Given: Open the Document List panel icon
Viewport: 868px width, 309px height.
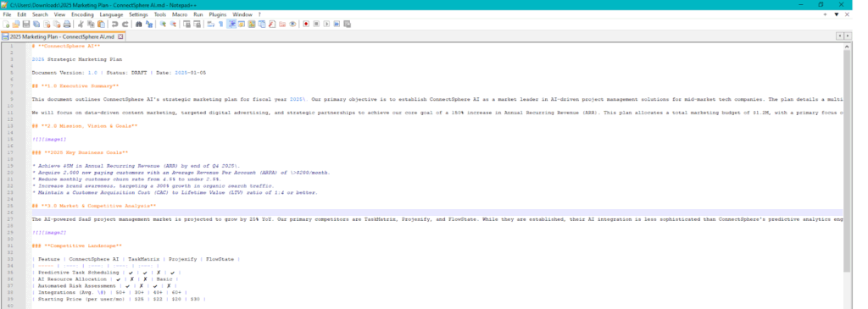Looking at the screenshot, I should [x=262, y=25].
